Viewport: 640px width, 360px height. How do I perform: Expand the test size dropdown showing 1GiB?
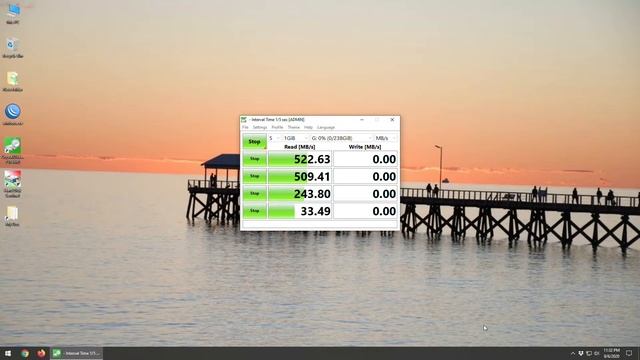coord(296,138)
